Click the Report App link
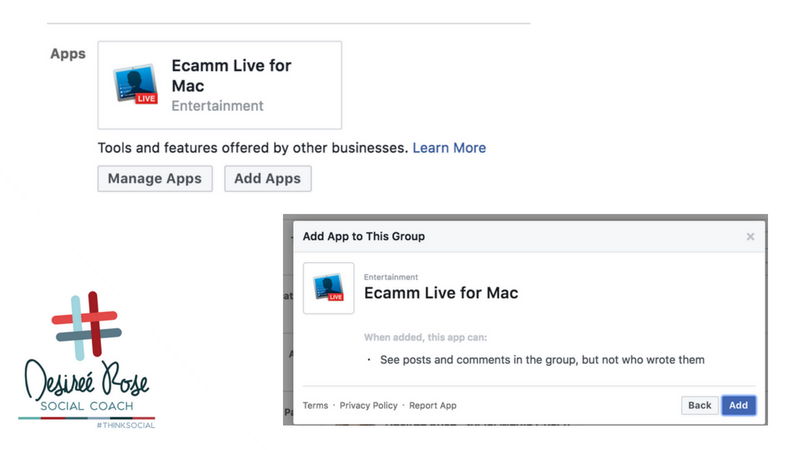This screenshot has height=450, width=810. click(433, 406)
